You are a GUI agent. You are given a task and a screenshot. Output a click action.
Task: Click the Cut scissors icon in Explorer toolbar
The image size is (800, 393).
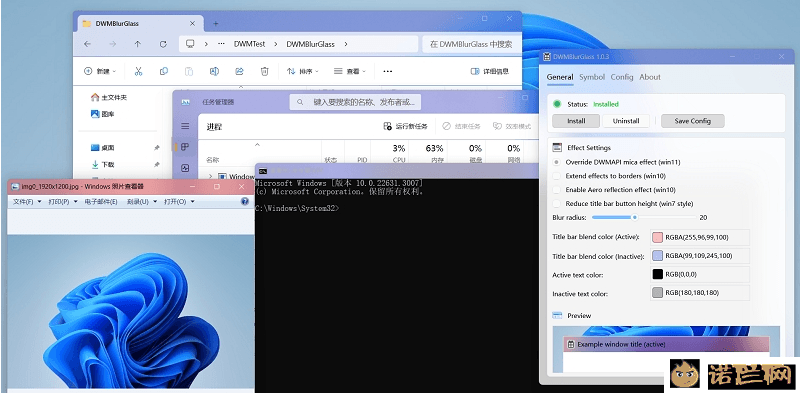(x=138, y=71)
